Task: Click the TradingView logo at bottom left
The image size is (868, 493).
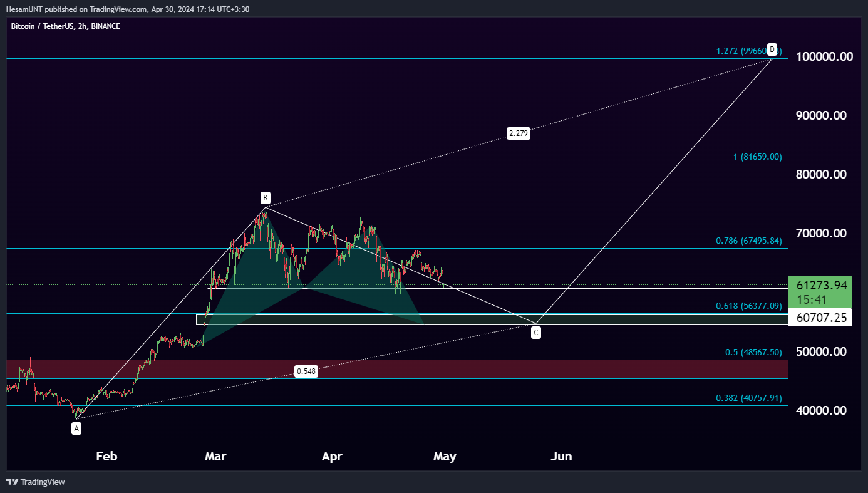Action: 36,482
